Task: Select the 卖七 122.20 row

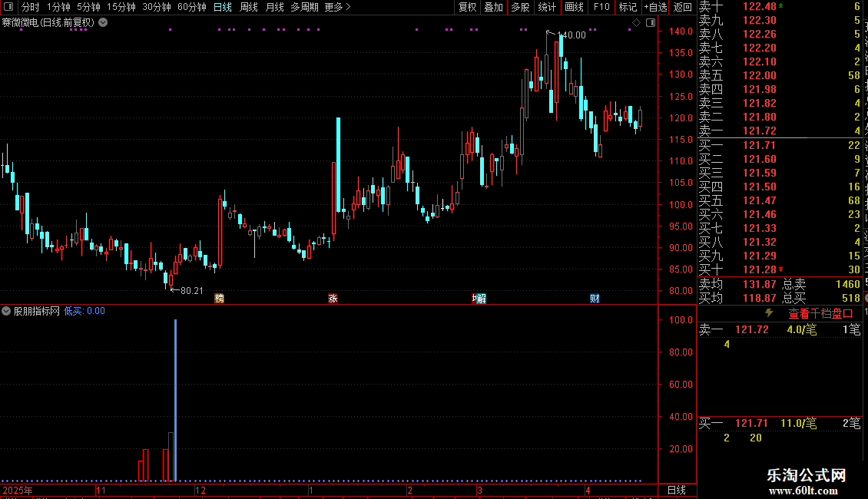Action: coord(780,48)
